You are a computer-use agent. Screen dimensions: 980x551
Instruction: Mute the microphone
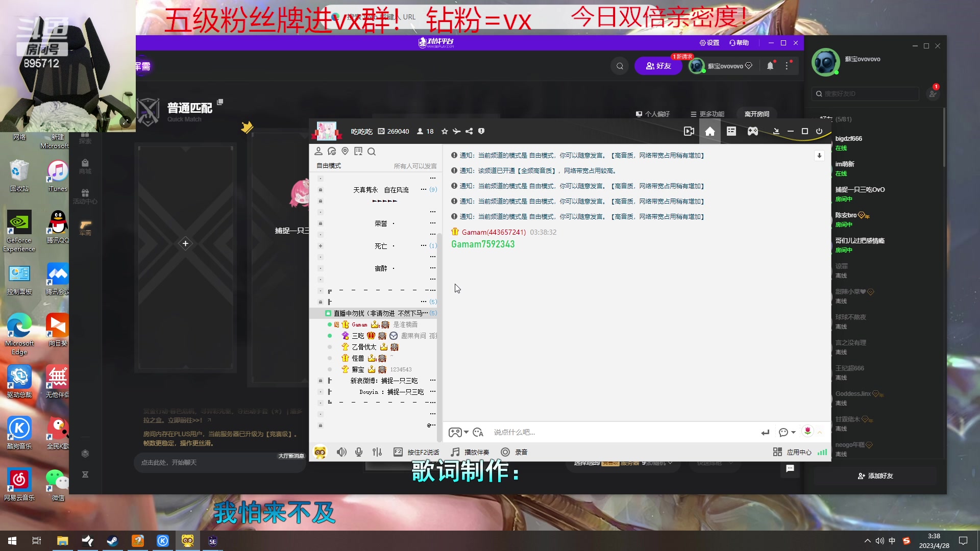pos(359,452)
